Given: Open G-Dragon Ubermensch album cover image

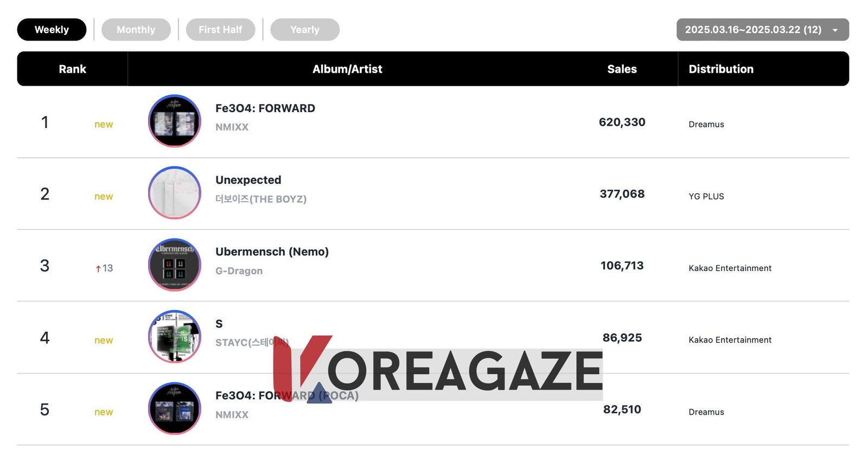Looking at the screenshot, I should pyautogui.click(x=174, y=265).
